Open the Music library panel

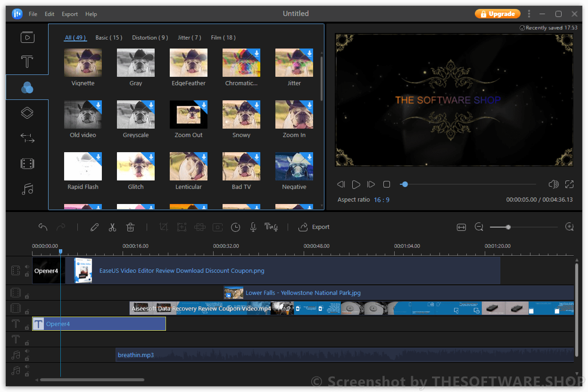coord(27,189)
